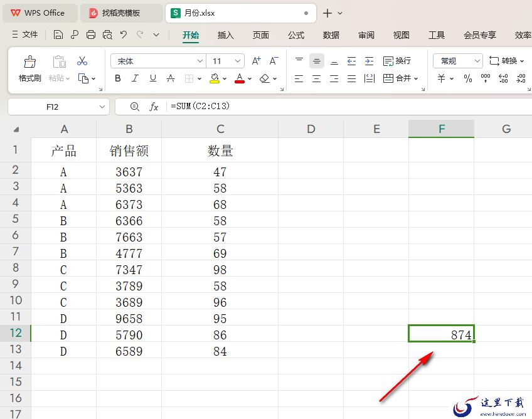Toggle Italic formatting
This screenshot has width=532, height=419.
pyautogui.click(x=135, y=78)
